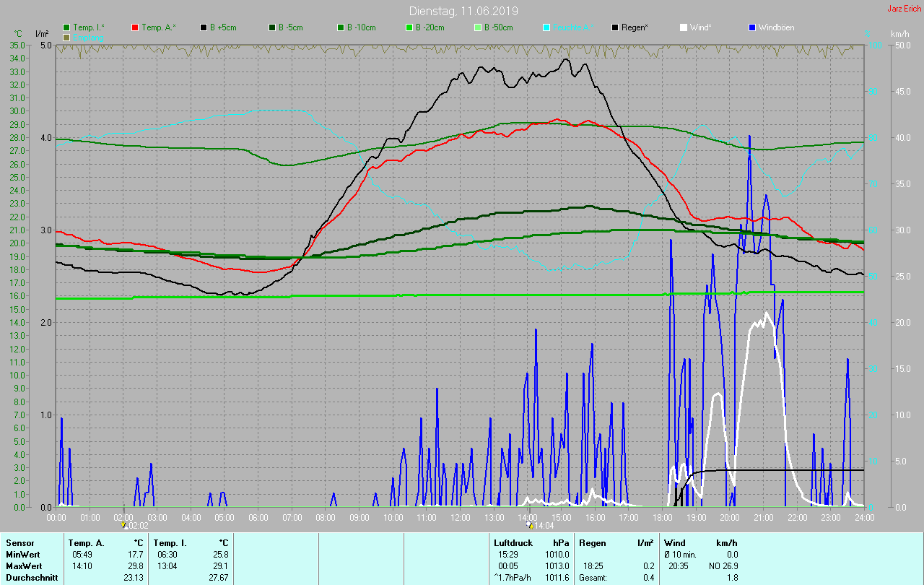Click the Temp. A. column header in table
The width and height of the screenshot is (924, 585).
point(86,542)
